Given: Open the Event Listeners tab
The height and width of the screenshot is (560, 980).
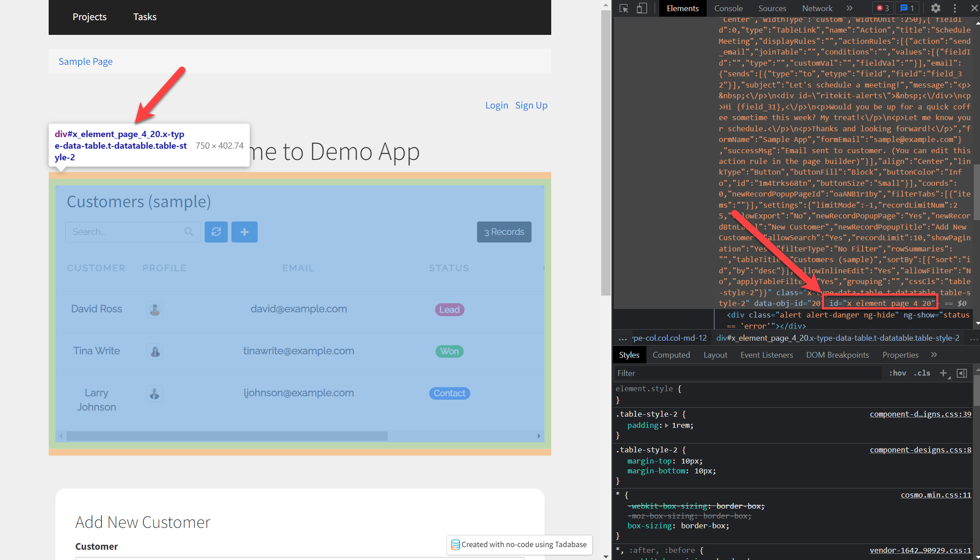Looking at the screenshot, I should [x=766, y=355].
